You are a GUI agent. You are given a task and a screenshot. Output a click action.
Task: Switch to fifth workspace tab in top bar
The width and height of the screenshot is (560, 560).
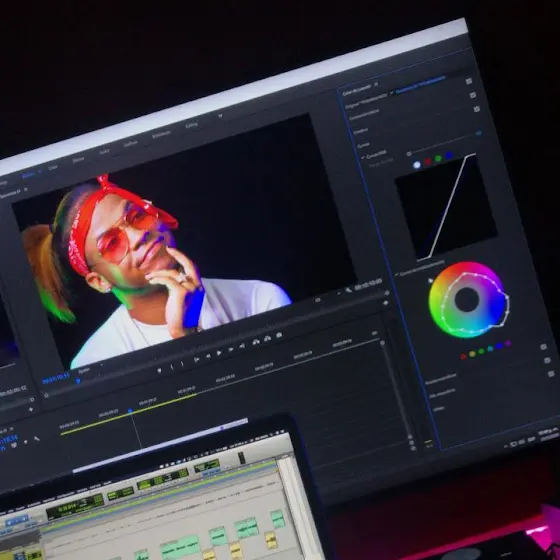pos(130,143)
